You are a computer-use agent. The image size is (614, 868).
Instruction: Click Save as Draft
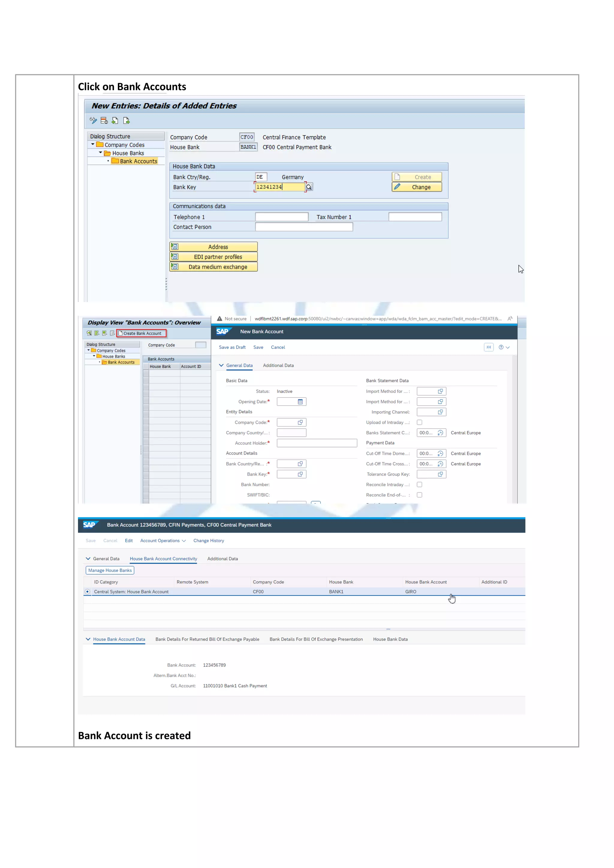(x=232, y=347)
